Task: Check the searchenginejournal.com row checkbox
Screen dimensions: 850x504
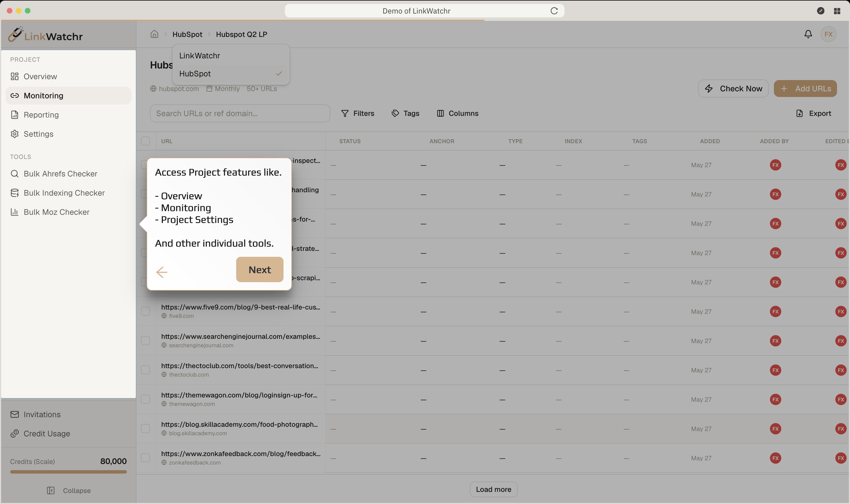Action: (x=145, y=341)
